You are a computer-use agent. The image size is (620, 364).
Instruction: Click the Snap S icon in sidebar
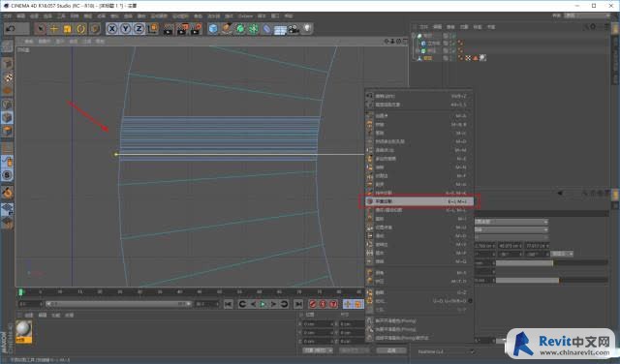pyautogui.click(x=7, y=175)
